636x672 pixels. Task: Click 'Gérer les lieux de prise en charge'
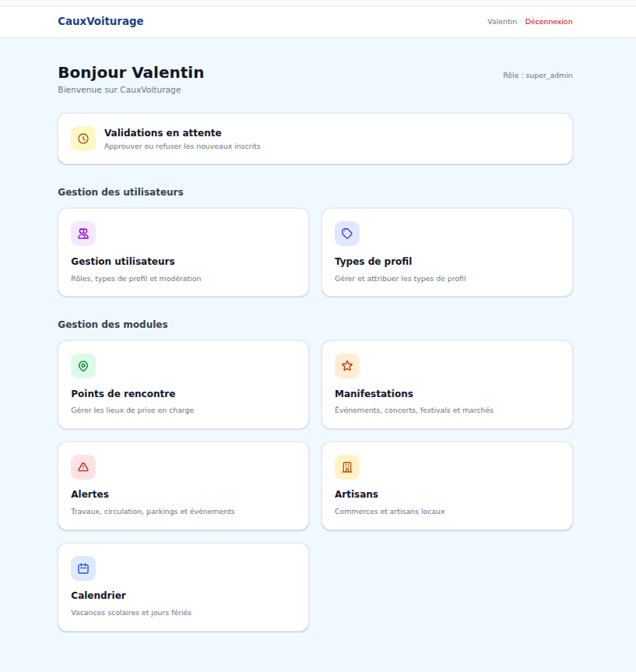132,410
